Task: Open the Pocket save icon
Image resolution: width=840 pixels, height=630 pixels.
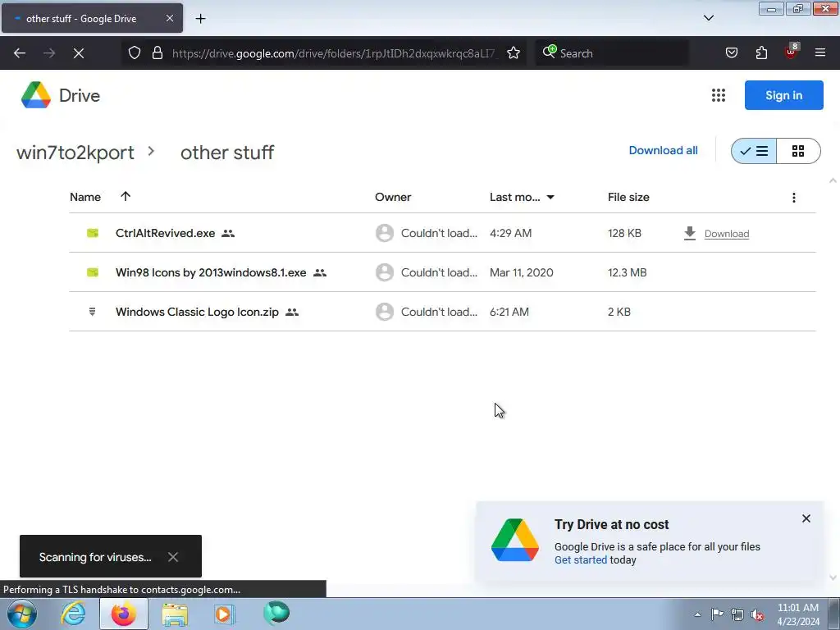Action: [731, 52]
